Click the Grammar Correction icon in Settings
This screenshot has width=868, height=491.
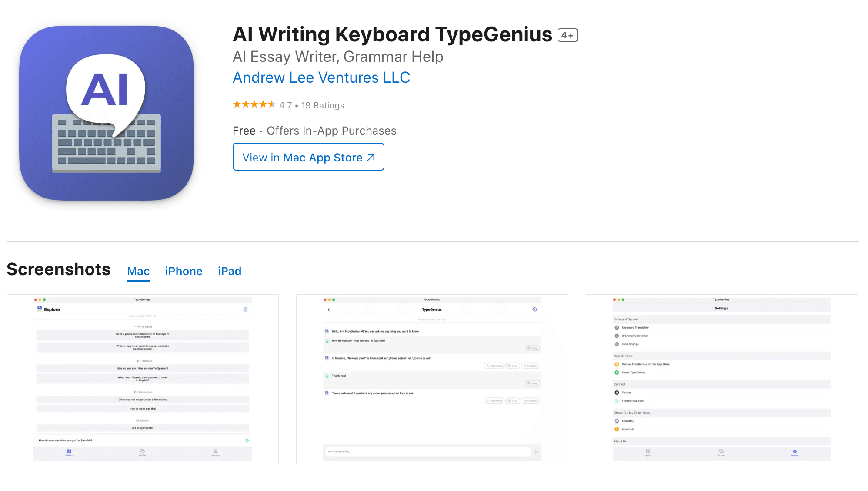[x=617, y=336]
